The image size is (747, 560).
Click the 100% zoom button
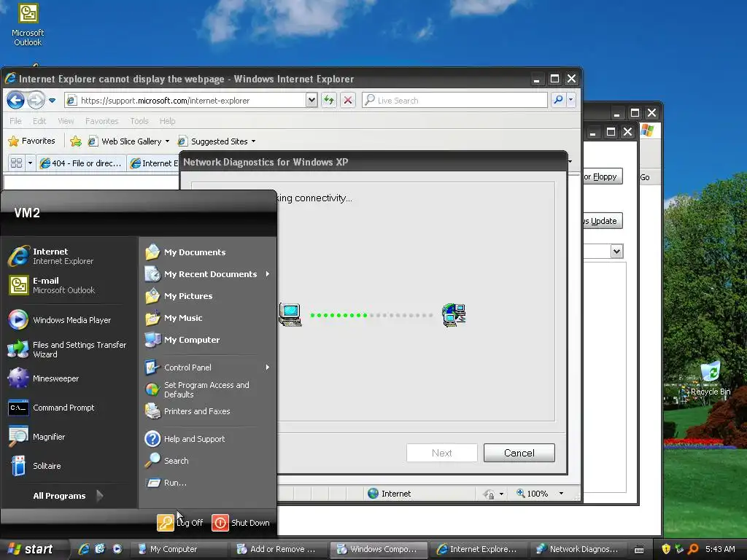pos(533,494)
